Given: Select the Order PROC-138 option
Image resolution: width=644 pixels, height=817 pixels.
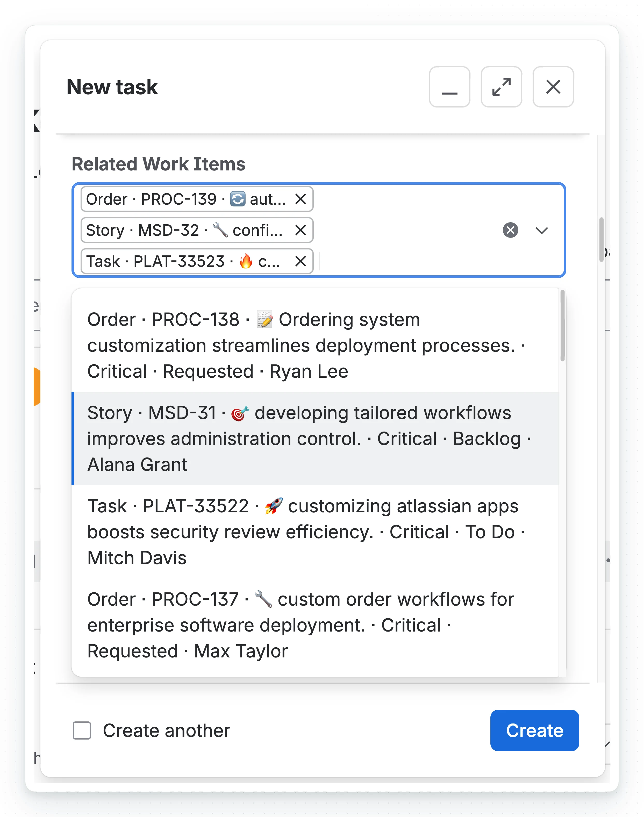Looking at the screenshot, I should point(315,345).
